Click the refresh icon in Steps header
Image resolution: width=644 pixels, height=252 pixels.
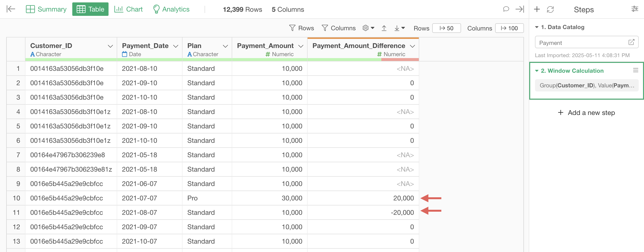tap(550, 10)
